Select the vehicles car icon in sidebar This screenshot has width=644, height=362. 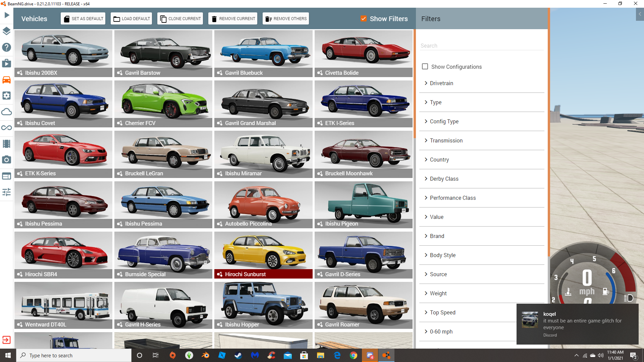7,80
